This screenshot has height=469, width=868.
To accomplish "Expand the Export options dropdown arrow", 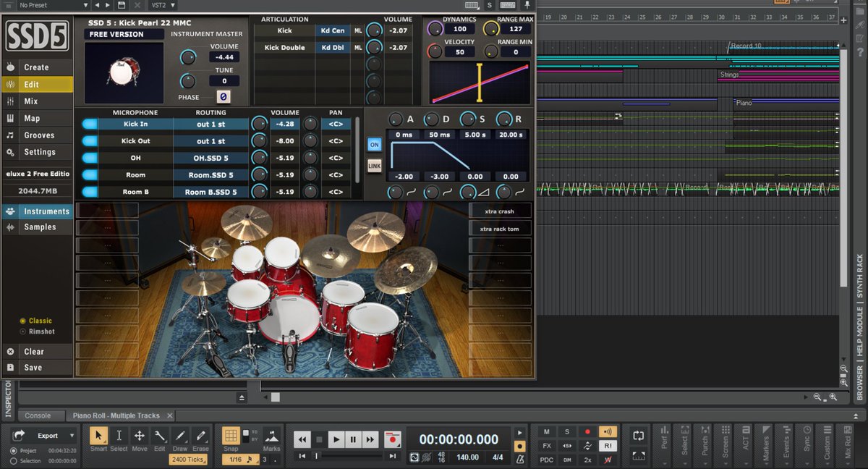I will 72,436.
